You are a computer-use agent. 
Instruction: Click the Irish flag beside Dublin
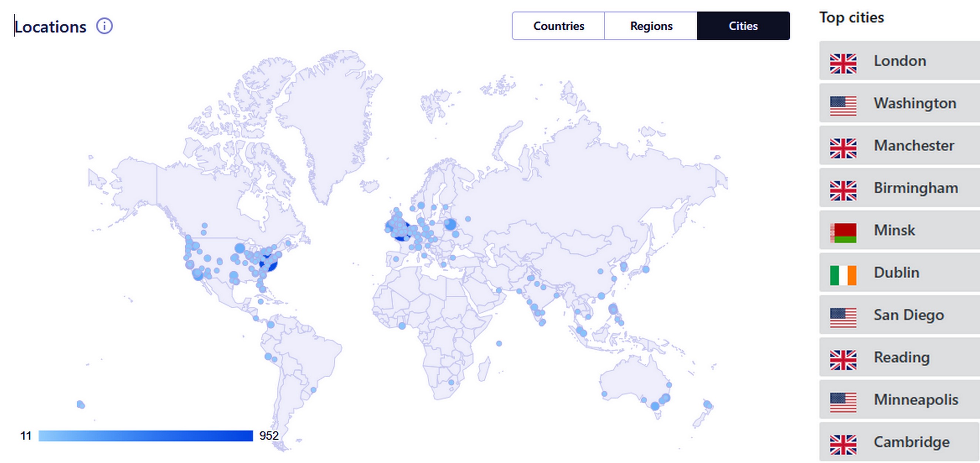tap(843, 275)
